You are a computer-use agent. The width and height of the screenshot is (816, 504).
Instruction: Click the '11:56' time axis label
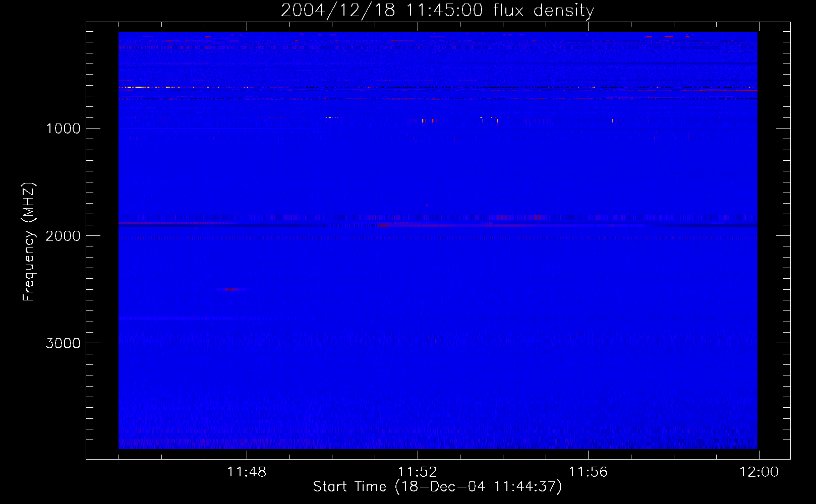(588, 472)
